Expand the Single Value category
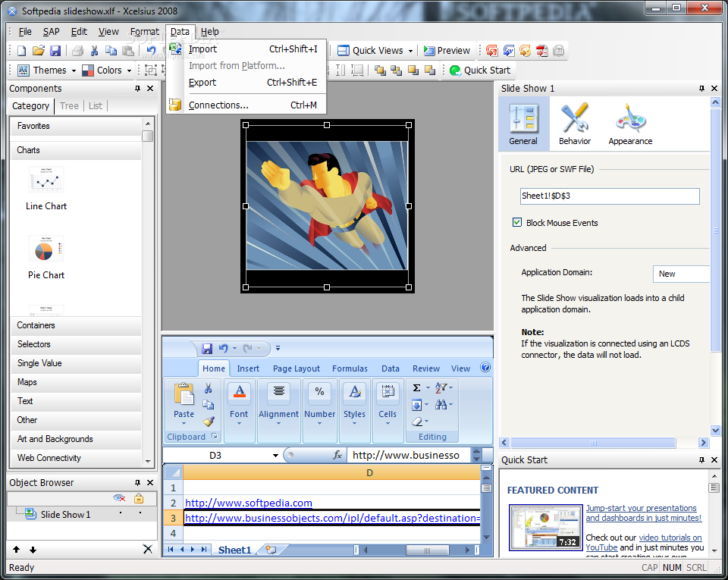 (76, 363)
